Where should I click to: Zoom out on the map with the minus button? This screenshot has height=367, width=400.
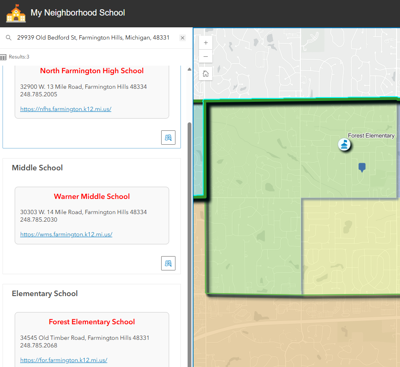[206, 56]
